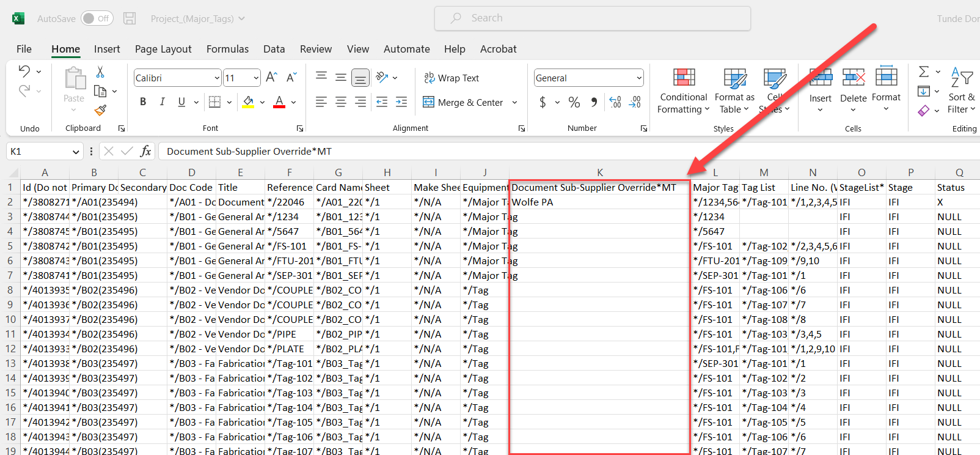Click the Copy icon

pyautogui.click(x=100, y=91)
